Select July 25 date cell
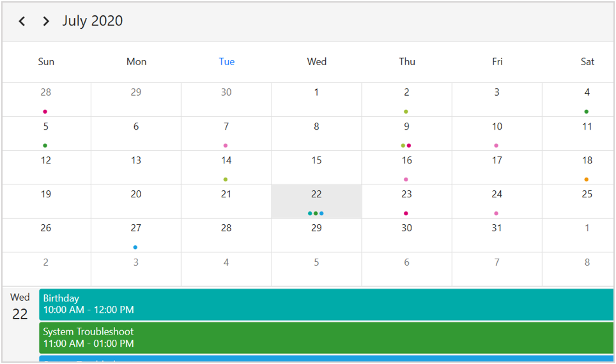Screen dimensions: 616x364 click(x=578, y=201)
